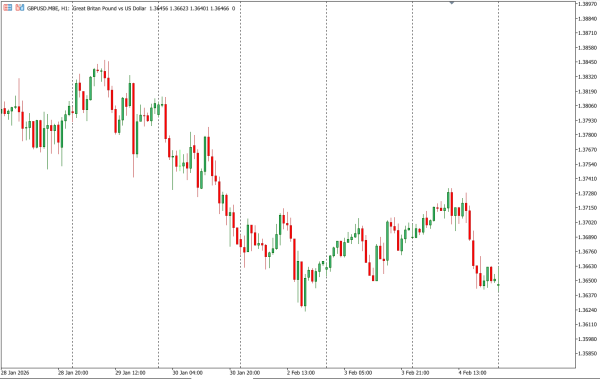Open the Depth of Market icon
600x379 pixels.
pyautogui.click(x=20, y=8)
